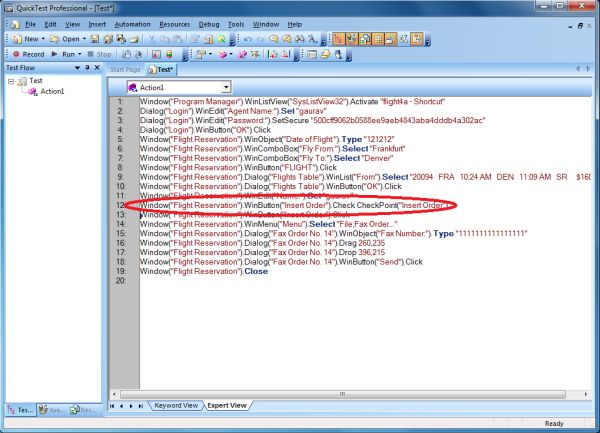
Task: Click the Cut scissors icon
Action: click(152, 39)
